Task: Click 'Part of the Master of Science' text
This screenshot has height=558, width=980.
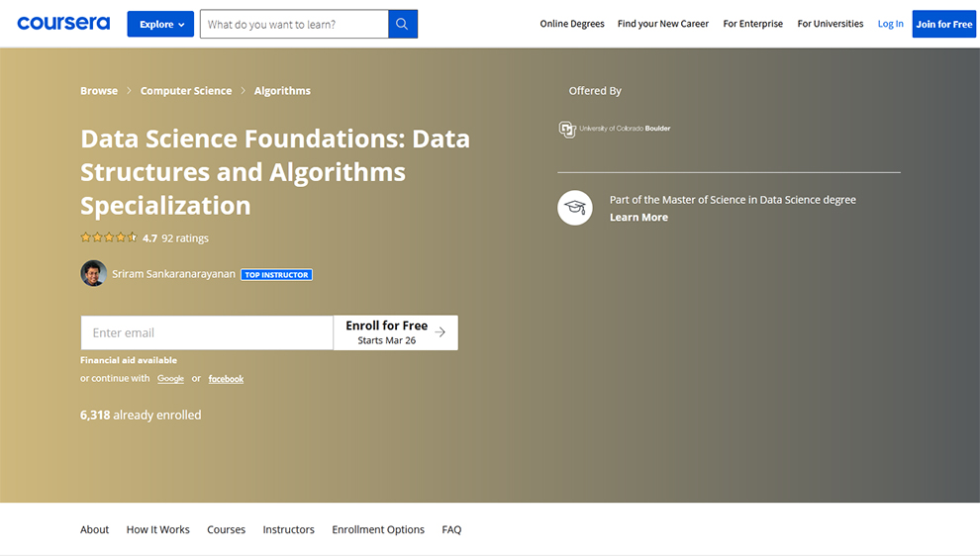Action: pos(733,200)
